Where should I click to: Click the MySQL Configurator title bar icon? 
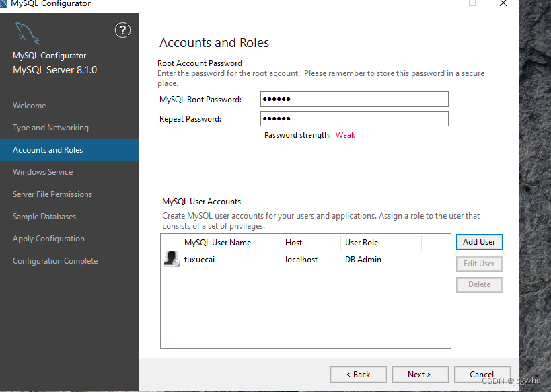point(3,3)
